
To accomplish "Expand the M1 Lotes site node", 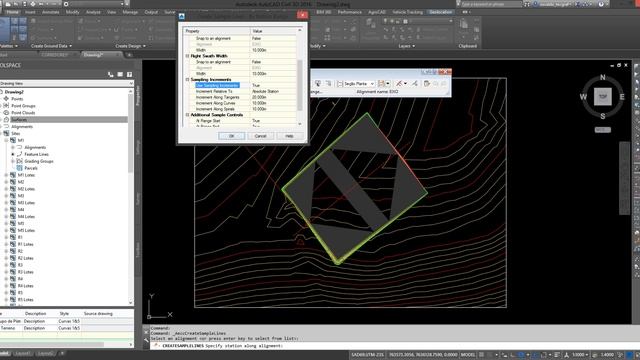I will [x=6, y=175].
